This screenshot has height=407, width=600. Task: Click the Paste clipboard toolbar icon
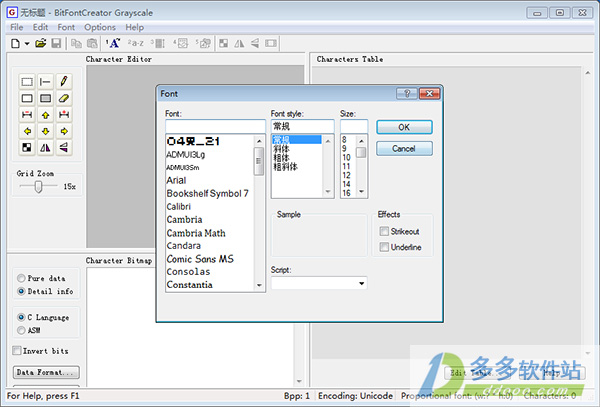(92, 44)
